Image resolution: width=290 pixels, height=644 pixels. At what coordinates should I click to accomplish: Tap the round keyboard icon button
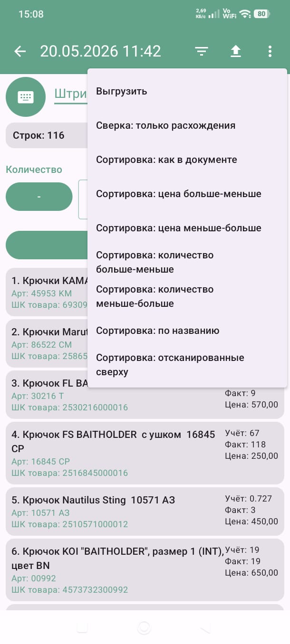(26, 97)
